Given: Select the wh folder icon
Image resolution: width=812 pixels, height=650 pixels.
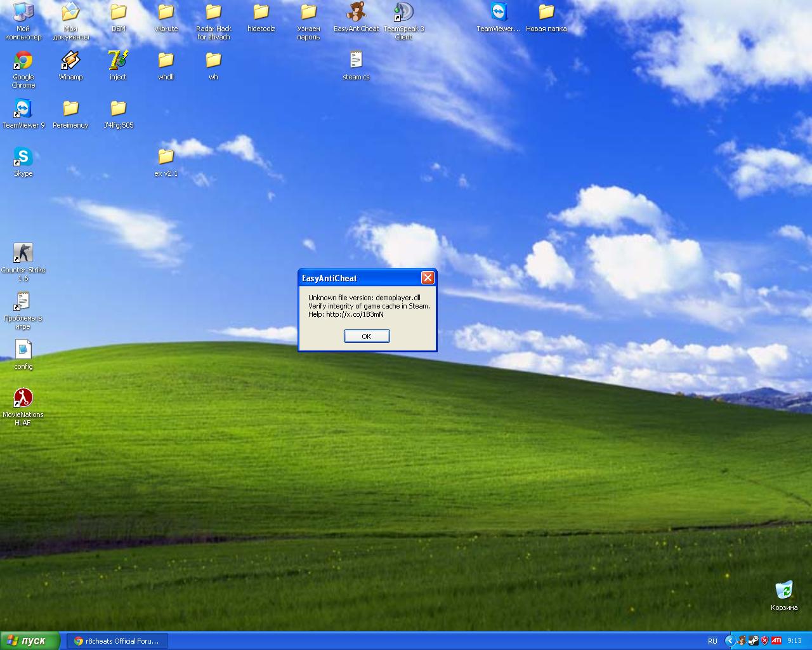Looking at the screenshot, I should pyautogui.click(x=213, y=66).
